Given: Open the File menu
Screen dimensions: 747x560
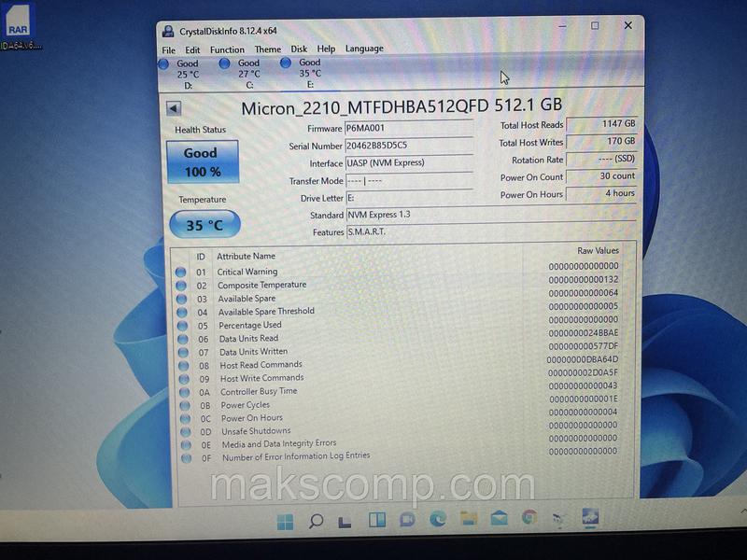Looking at the screenshot, I should pyautogui.click(x=168, y=49).
